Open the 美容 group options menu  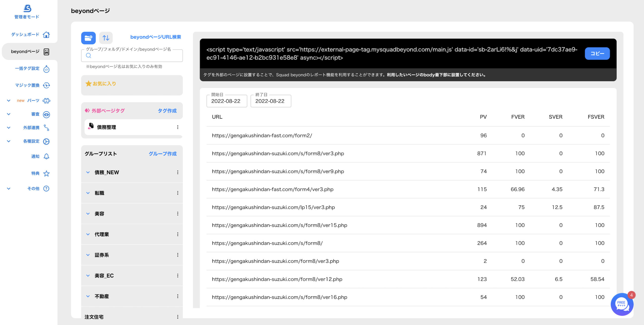point(178,214)
